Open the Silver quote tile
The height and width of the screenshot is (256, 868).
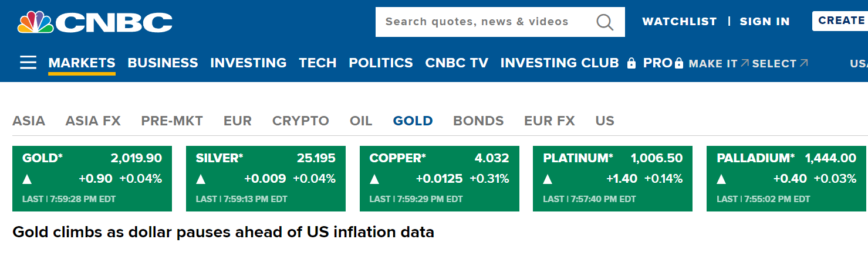pyautogui.click(x=265, y=178)
